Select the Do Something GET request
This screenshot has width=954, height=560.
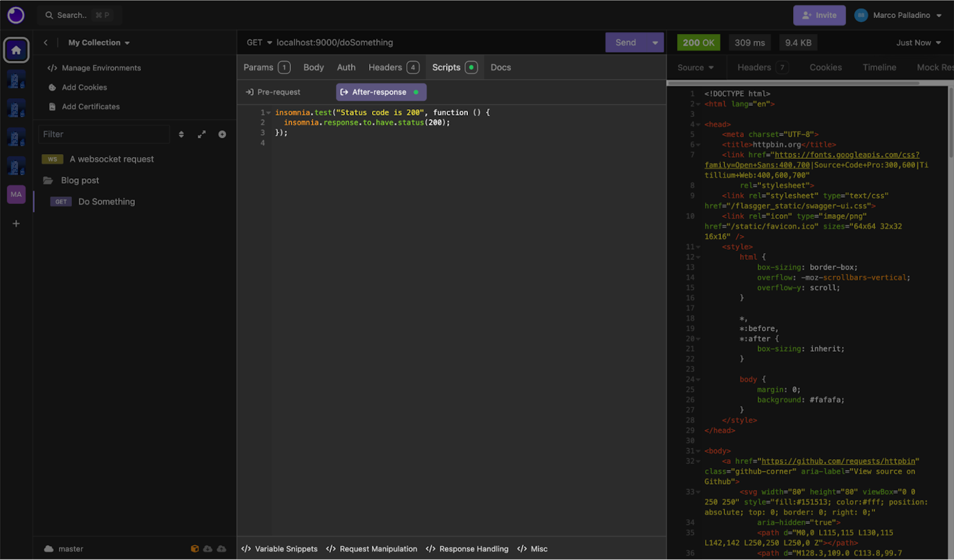pos(106,201)
